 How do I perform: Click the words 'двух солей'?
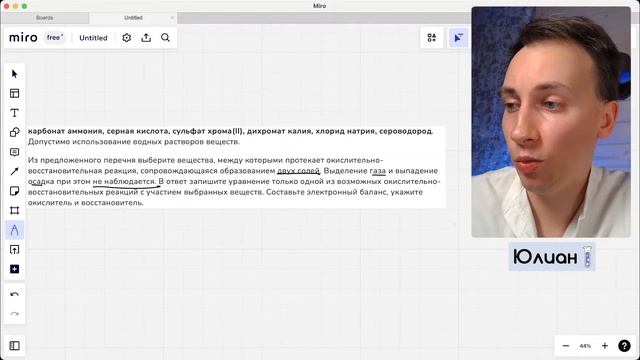coord(298,171)
